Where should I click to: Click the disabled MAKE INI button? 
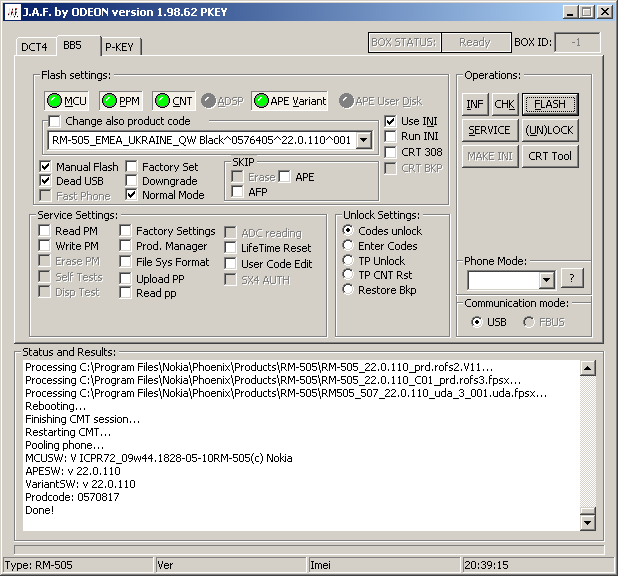490,156
